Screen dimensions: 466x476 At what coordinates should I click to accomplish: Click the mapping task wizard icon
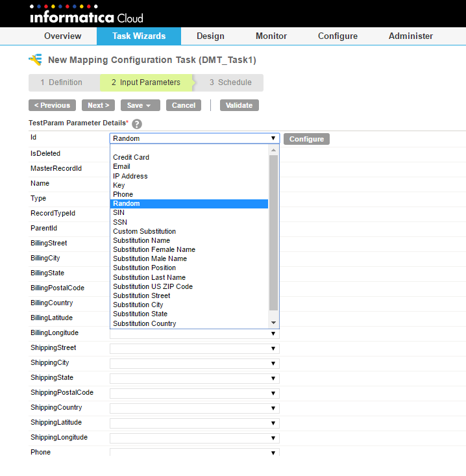[36, 60]
